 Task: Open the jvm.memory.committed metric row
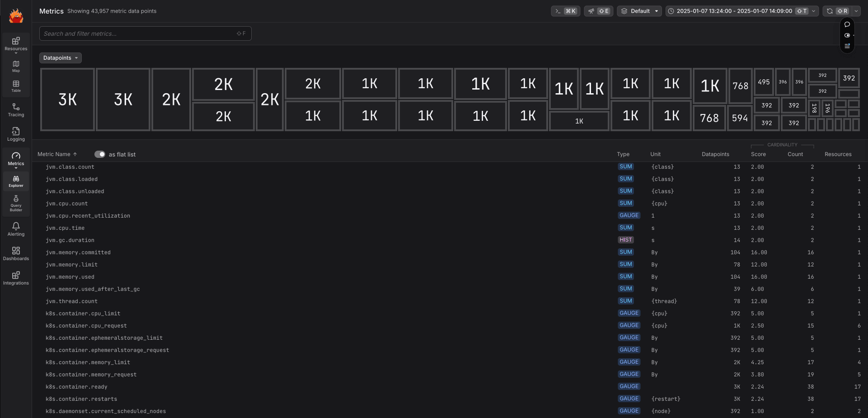450,252
